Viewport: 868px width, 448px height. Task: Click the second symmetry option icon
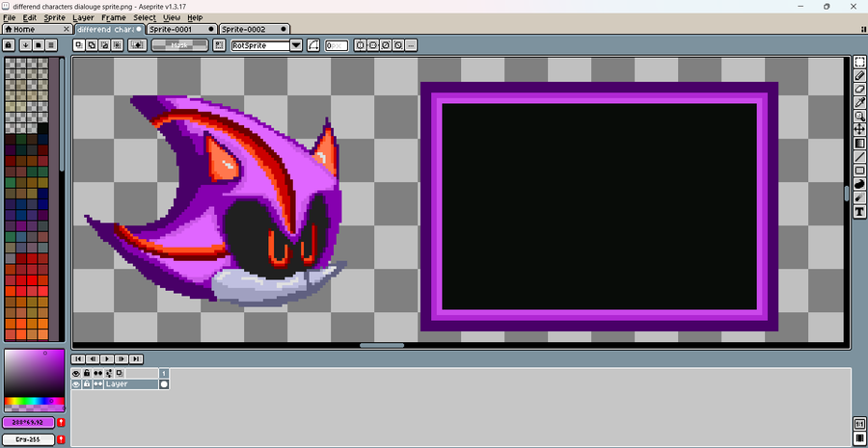373,45
